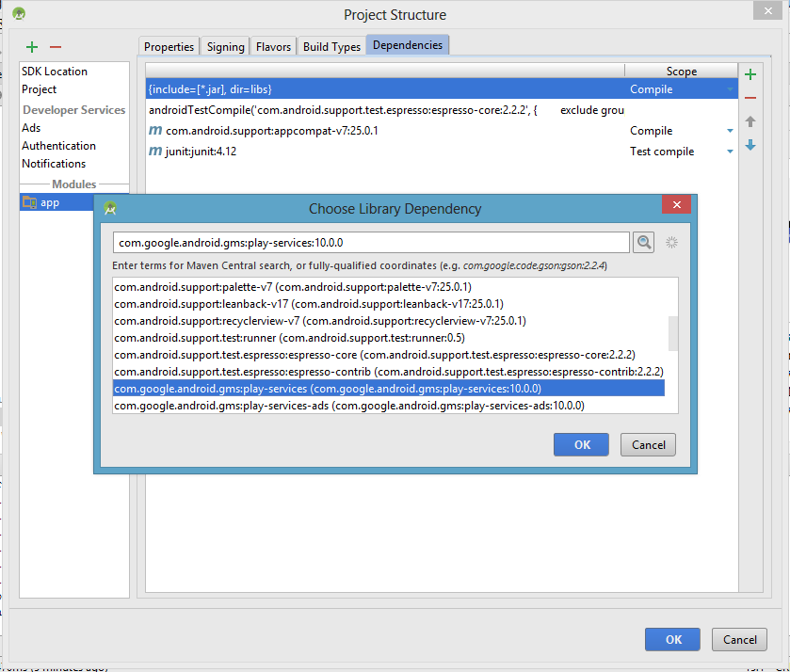Select SDK Location in sidebar
Screen dimensions: 790x672
(55, 72)
